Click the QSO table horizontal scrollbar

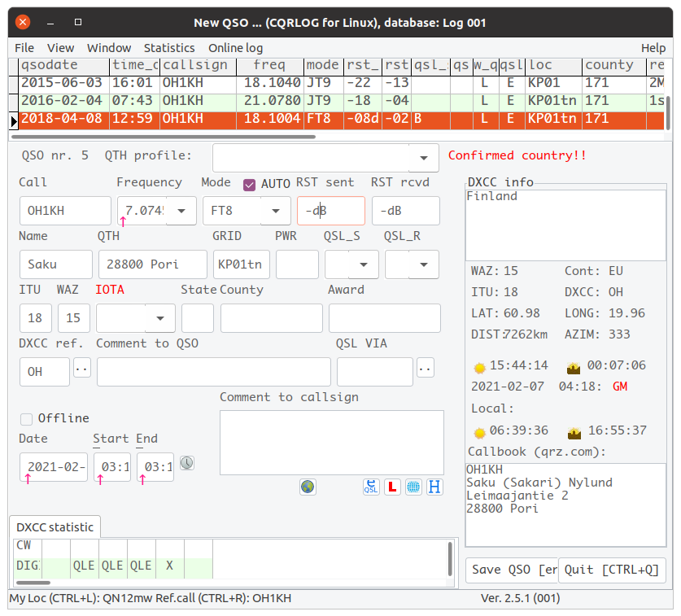(164, 137)
